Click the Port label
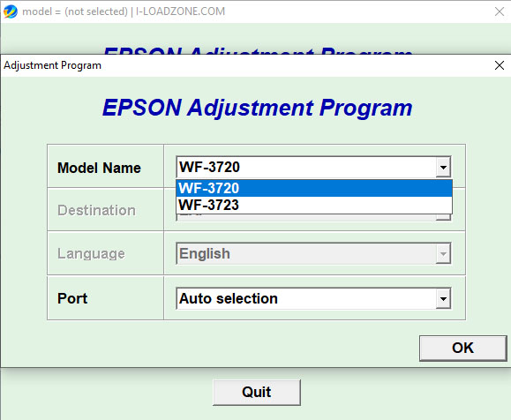Viewport: 511px width, 420px height. pyautogui.click(x=72, y=298)
